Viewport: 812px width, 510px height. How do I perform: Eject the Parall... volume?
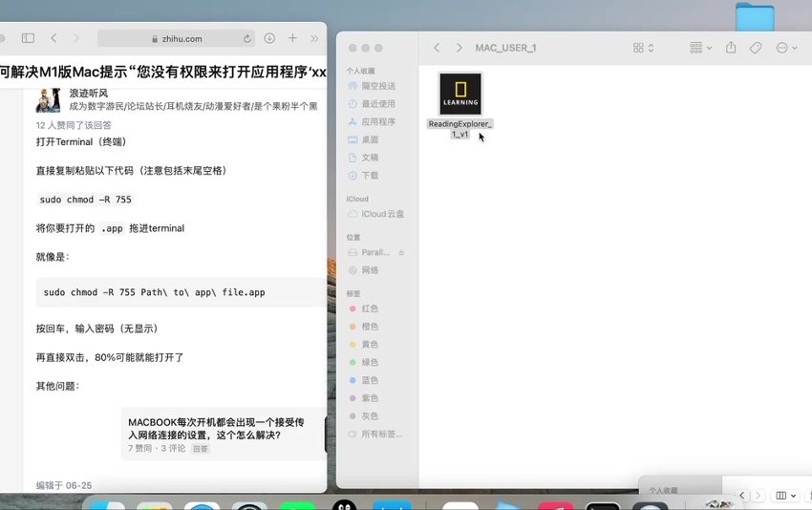coord(401,253)
